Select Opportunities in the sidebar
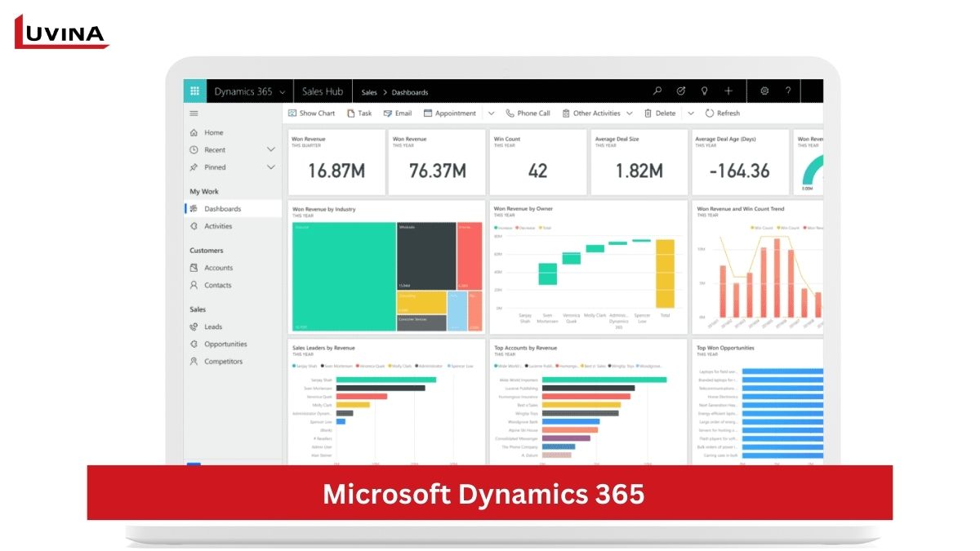Viewport: 980px width, 551px height. [225, 344]
